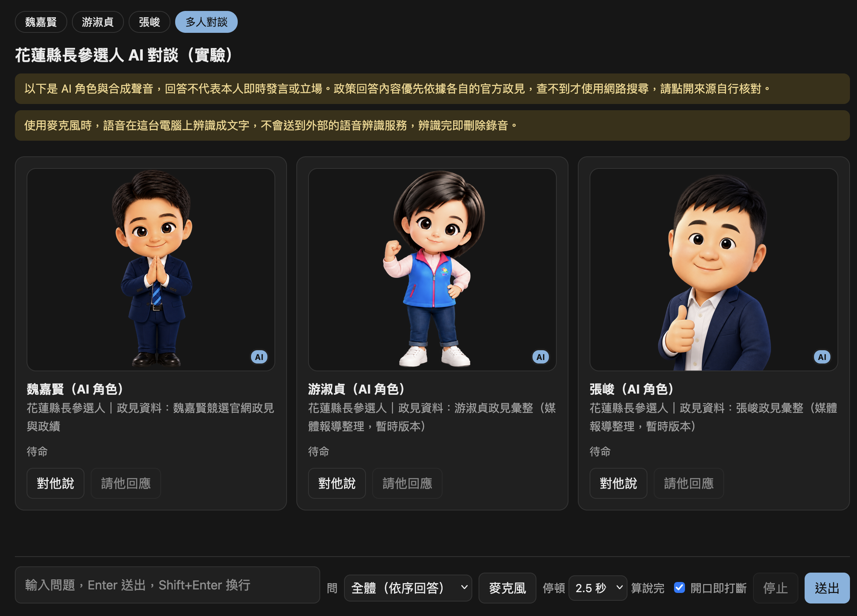
Task: Click 對他說 under 游淑貞
Action: click(337, 483)
